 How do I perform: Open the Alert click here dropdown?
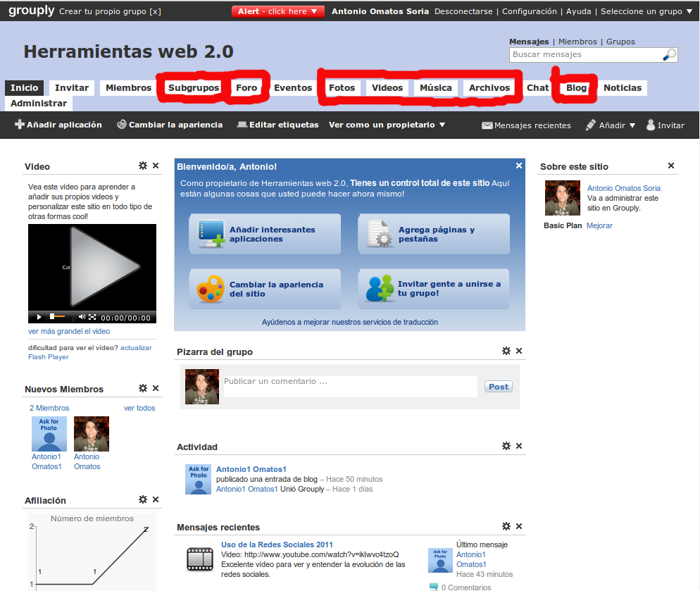click(277, 11)
